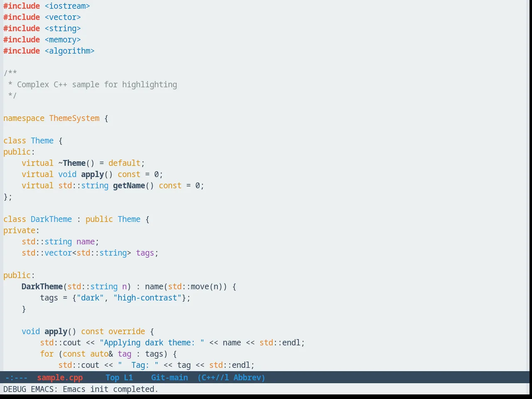This screenshot has width=532, height=399.
Task: Click 'private:' access specifier
Action: pyautogui.click(x=21, y=230)
